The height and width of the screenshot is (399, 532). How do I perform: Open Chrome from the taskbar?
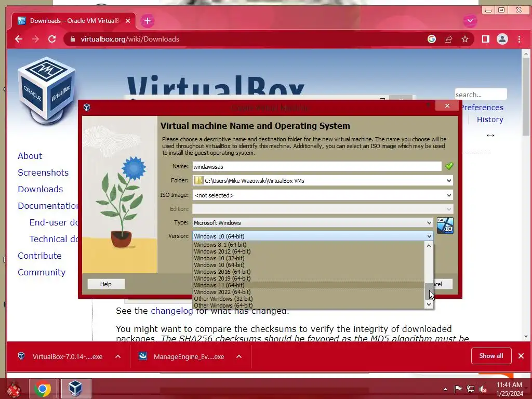43,389
